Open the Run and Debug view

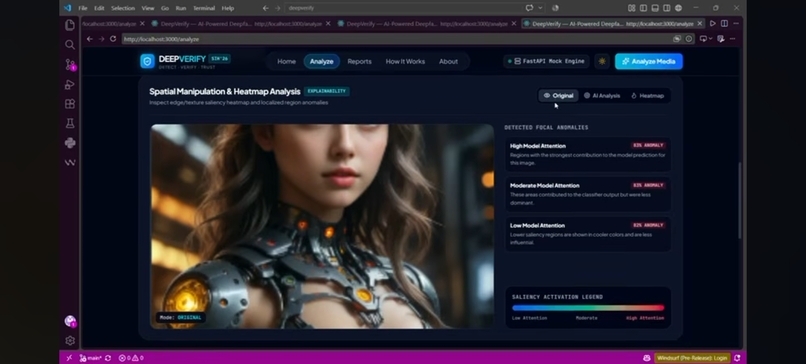pyautogui.click(x=70, y=84)
